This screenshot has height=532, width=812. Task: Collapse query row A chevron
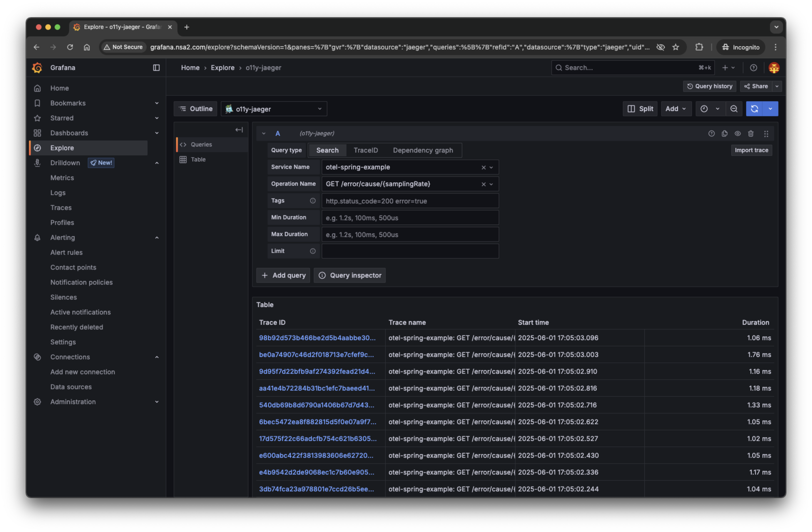[263, 133]
